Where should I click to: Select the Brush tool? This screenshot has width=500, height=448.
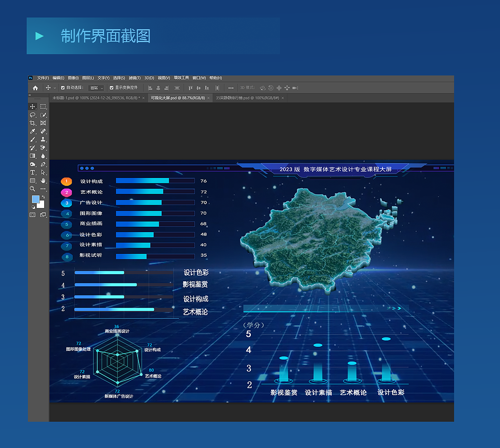pyautogui.click(x=32, y=140)
